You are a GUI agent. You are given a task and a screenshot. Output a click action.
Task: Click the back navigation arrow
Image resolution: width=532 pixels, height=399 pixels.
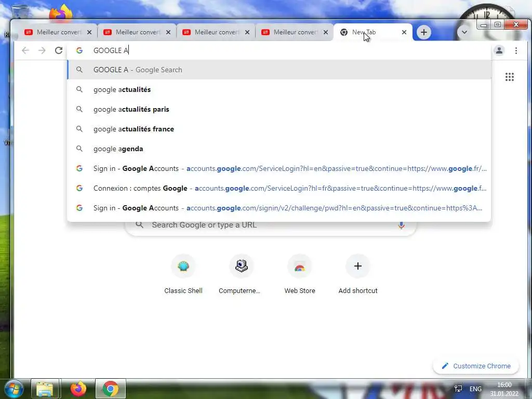click(25, 50)
